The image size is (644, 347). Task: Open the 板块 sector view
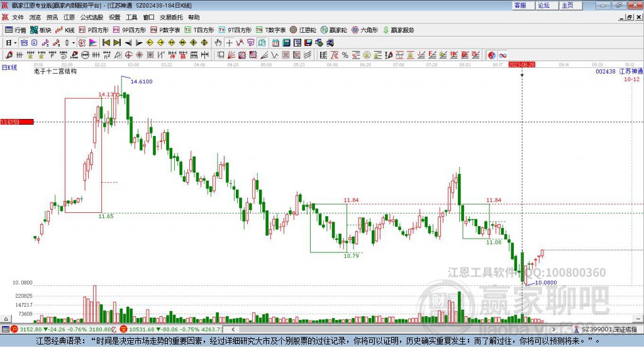tap(40, 30)
